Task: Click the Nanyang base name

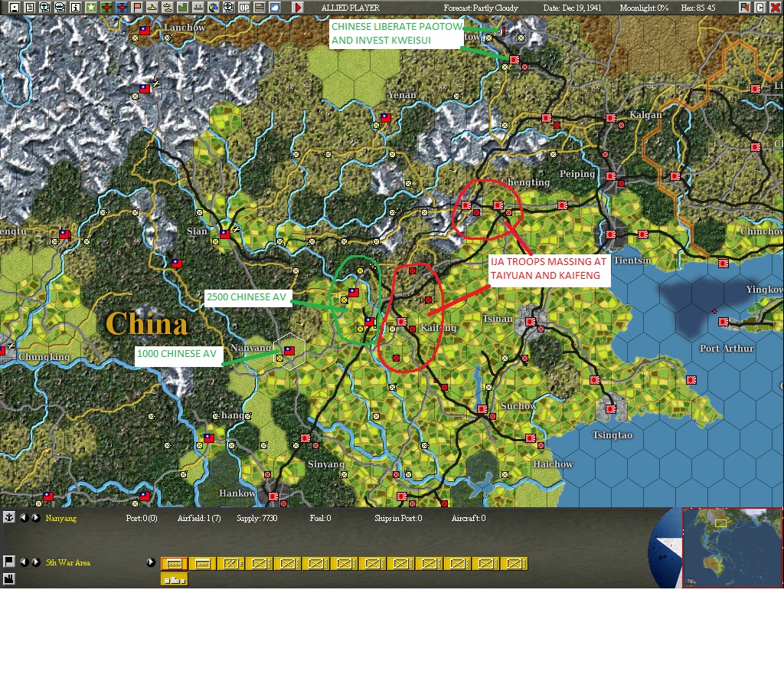Action: pos(61,518)
